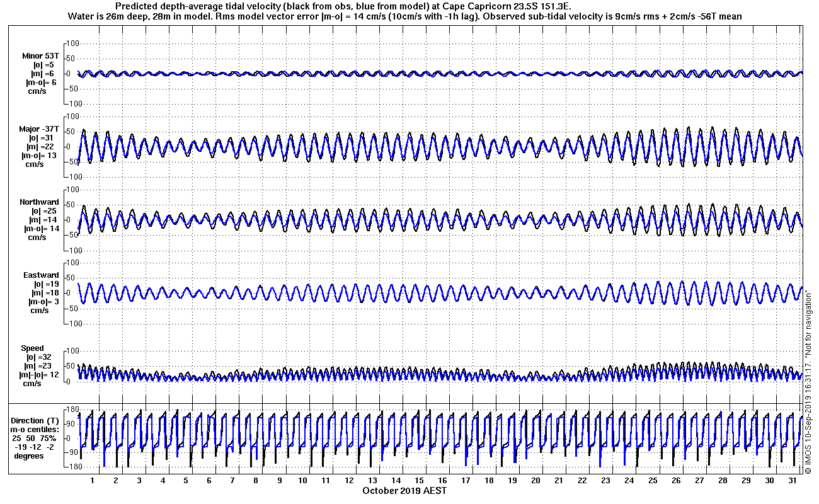Screen dimensions: 819x504
Task: Click day "24" on the x-axis
Action: tap(629, 480)
